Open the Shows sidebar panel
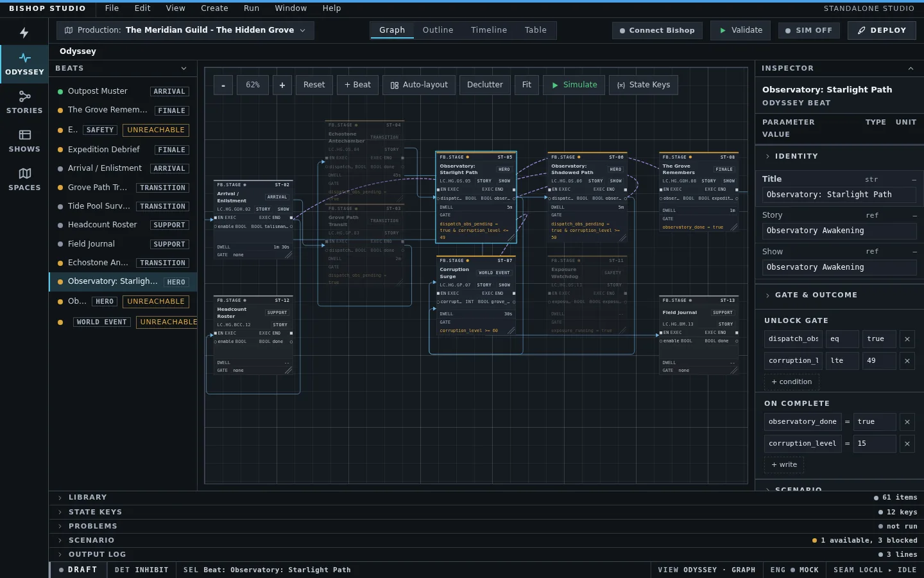Viewport: 924px width, 578px height. (x=24, y=141)
